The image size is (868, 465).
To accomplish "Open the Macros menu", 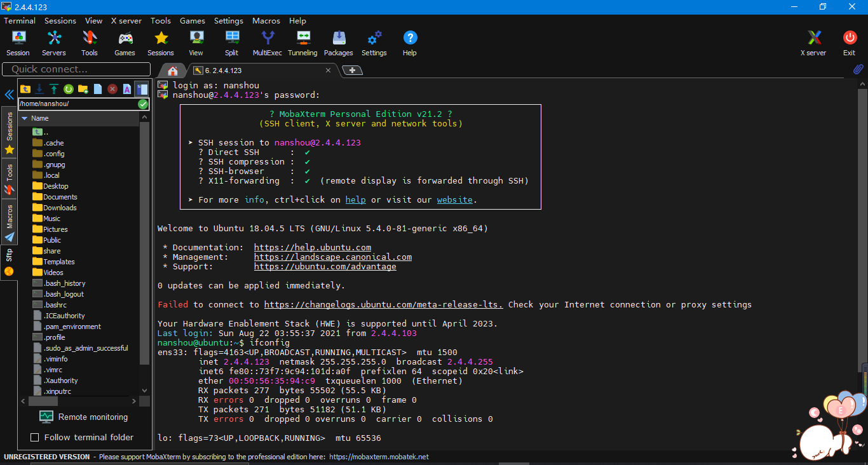I will pyautogui.click(x=266, y=20).
